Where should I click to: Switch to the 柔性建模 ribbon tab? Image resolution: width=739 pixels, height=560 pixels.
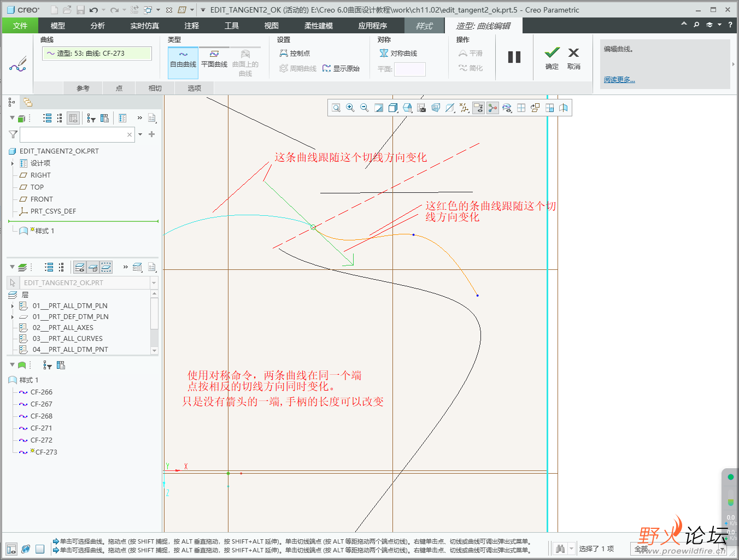(x=319, y=26)
